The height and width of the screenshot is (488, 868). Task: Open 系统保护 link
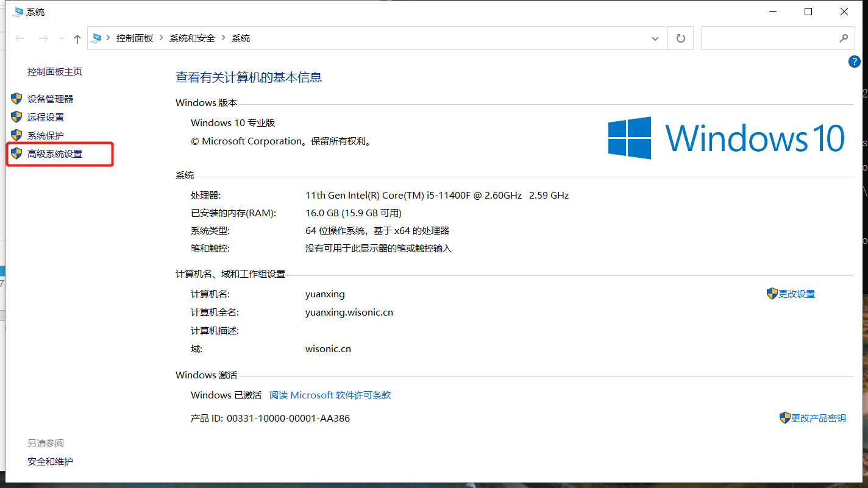coord(46,135)
